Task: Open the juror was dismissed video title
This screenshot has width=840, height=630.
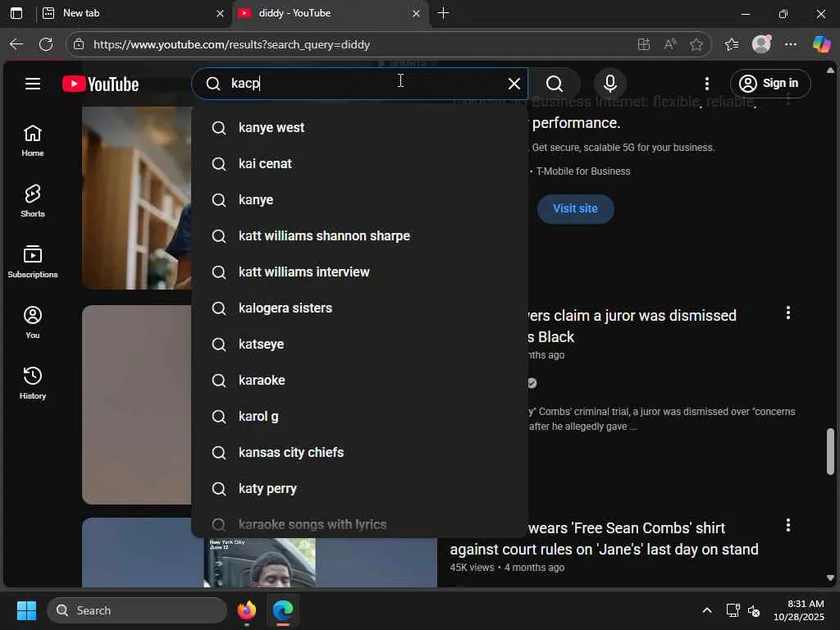Action: (x=632, y=326)
